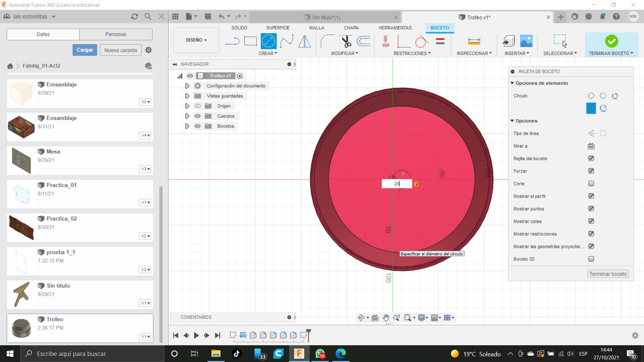Select the mirror tool icon
The width and height of the screenshot is (644, 362).
click(305, 41)
